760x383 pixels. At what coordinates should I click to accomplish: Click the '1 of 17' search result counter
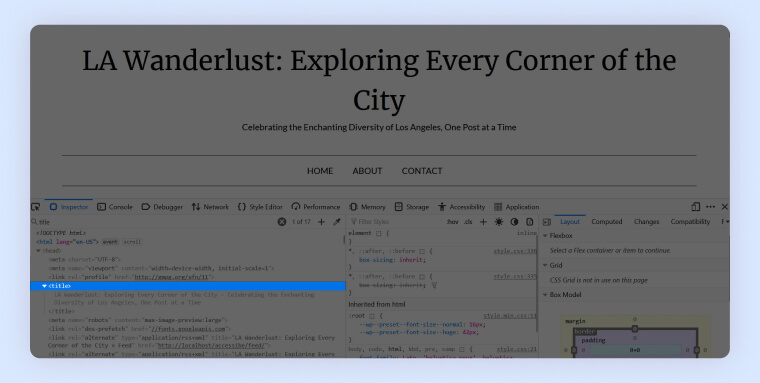301,222
